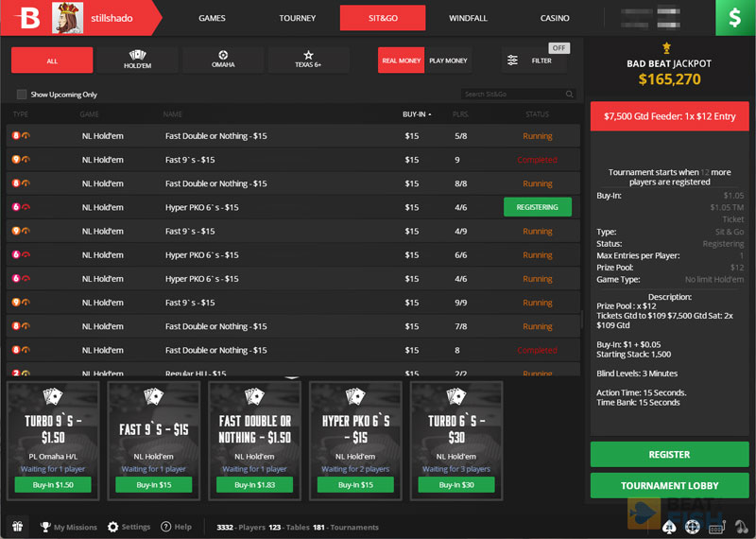The image size is (756, 539).
Task: Open the Settings gear icon
Action: (112, 527)
